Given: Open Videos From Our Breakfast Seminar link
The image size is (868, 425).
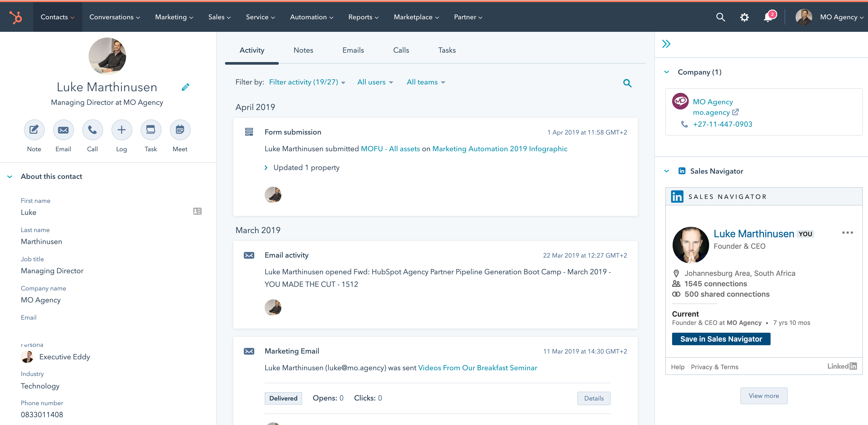Looking at the screenshot, I should pyautogui.click(x=478, y=368).
